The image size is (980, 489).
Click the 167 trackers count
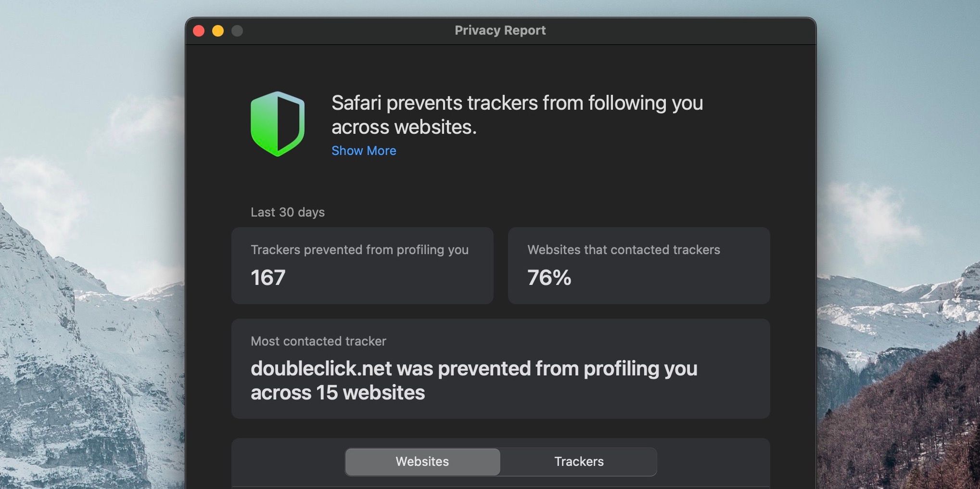(268, 278)
